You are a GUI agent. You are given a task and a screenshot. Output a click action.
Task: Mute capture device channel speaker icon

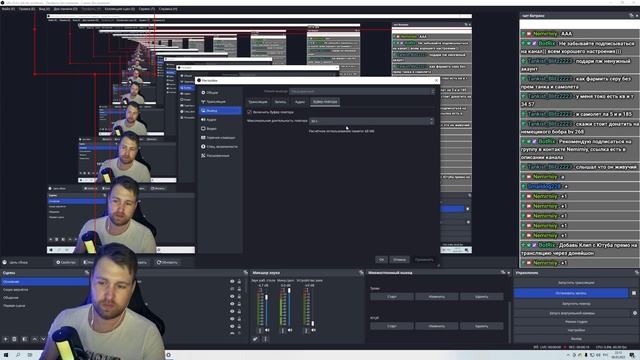pos(313,330)
